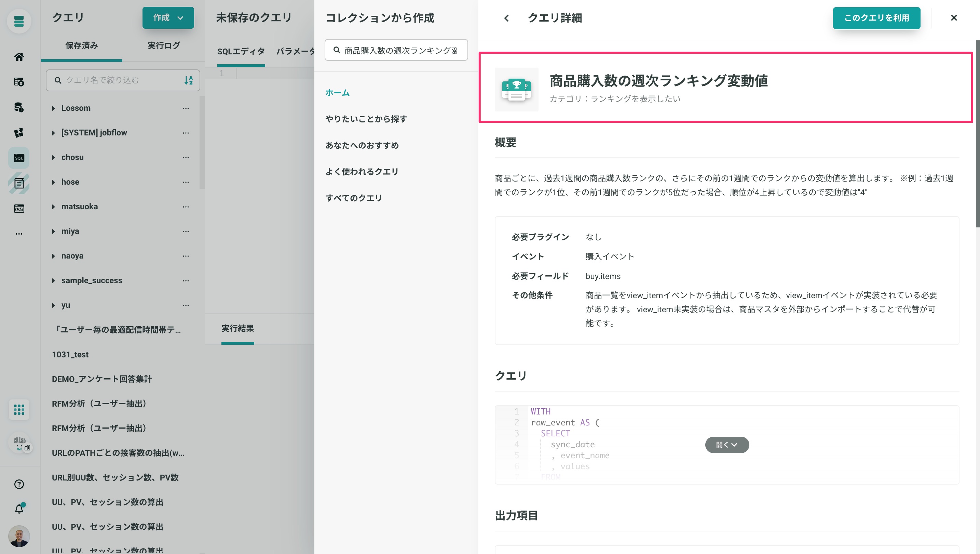Open the よく使われるクエリ link
This screenshot has width=980, height=554.
click(362, 172)
